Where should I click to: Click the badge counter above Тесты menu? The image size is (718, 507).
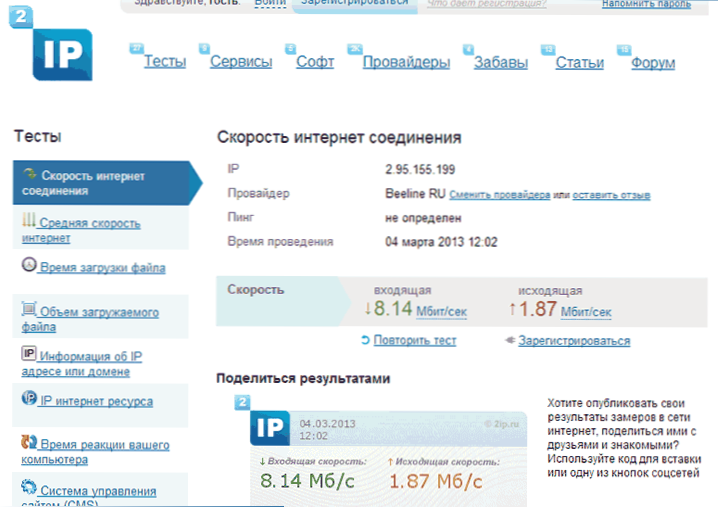tap(136, 48)
